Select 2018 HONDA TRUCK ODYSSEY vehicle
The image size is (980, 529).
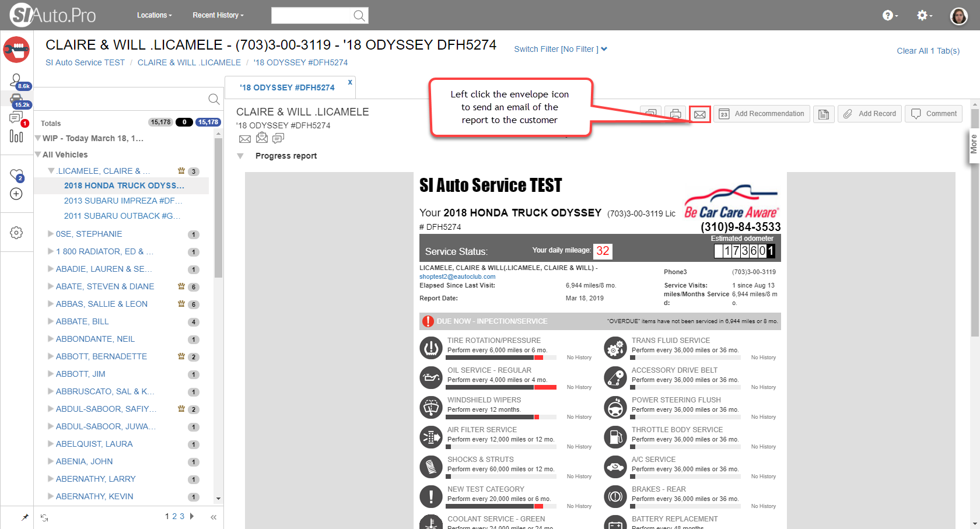point(124,185)
